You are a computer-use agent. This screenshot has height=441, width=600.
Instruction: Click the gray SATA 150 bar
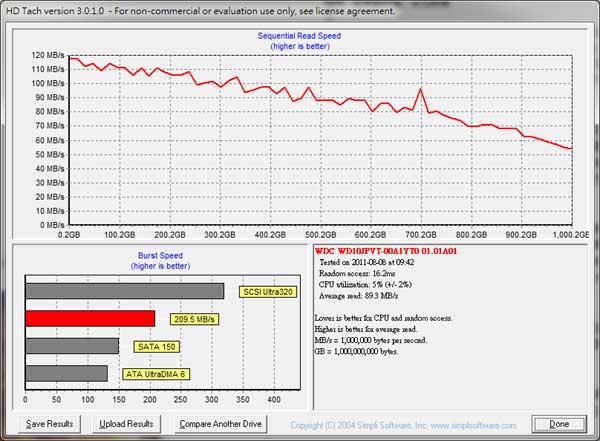pyautogui.click(x=72, y=346)
